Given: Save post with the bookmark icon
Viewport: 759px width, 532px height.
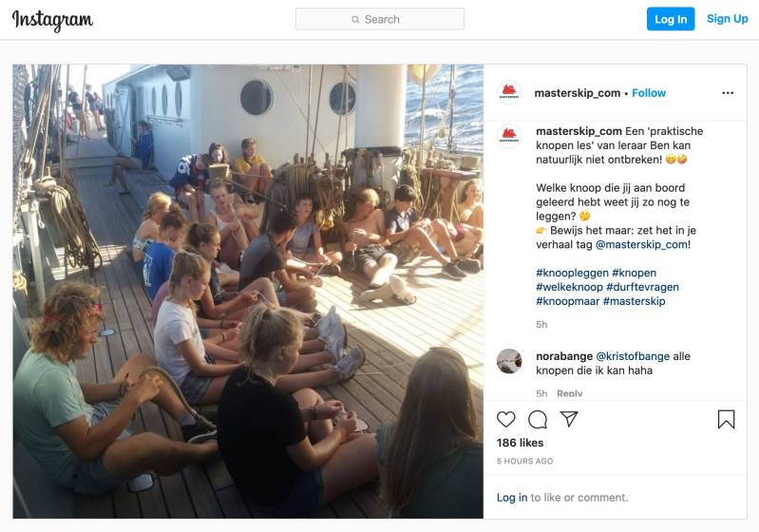Looking at the screenshot, I should [726, 419].
